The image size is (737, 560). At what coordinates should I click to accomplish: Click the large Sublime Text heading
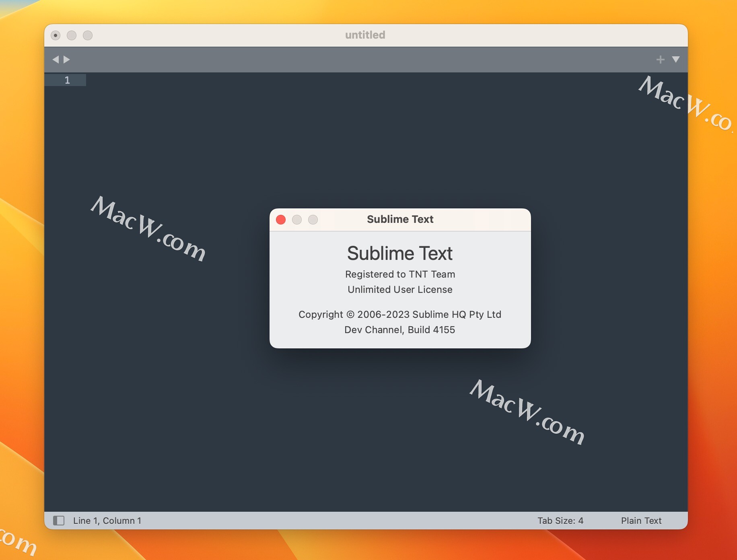click(400, 253)
